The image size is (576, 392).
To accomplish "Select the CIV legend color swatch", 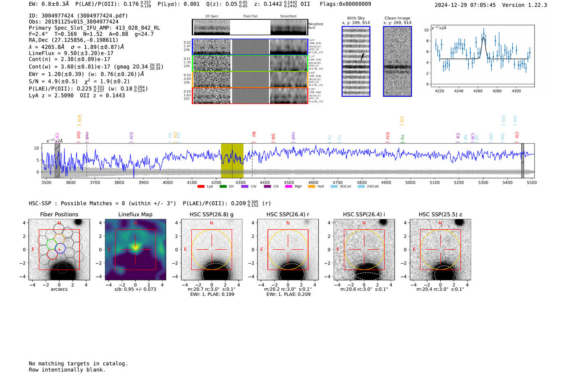I will [245, 186].
